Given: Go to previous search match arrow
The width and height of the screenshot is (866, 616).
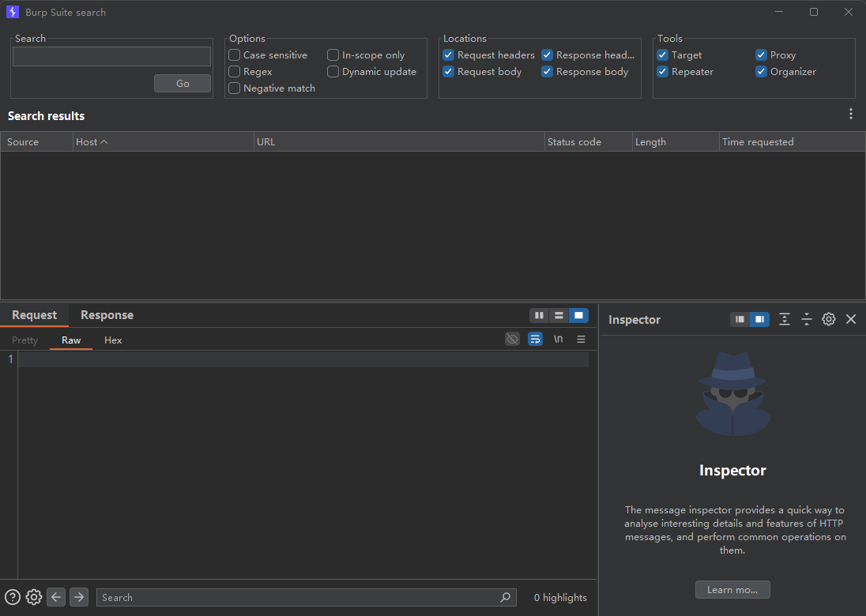Looking at the screenshot, I should [x=56, y=597].
